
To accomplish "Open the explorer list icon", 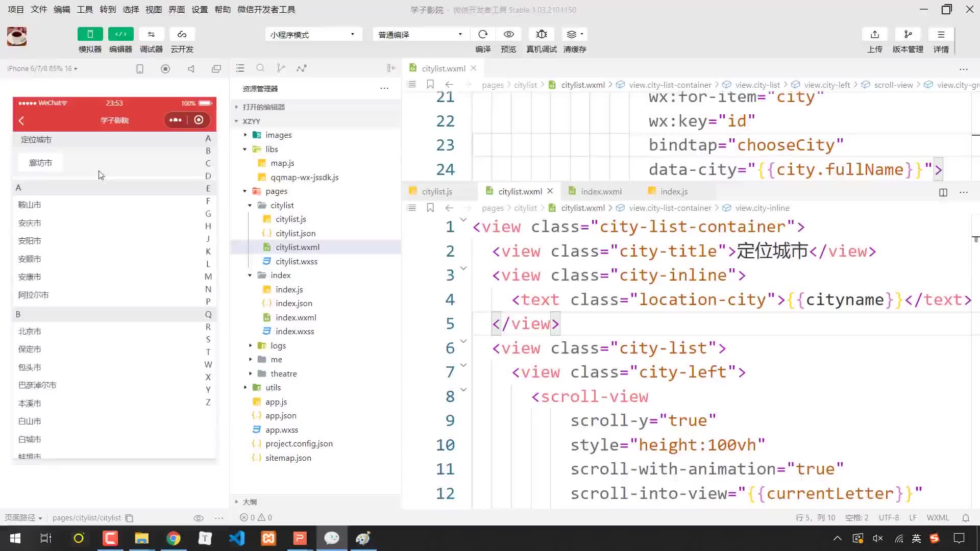I will (x=240, y=68).
